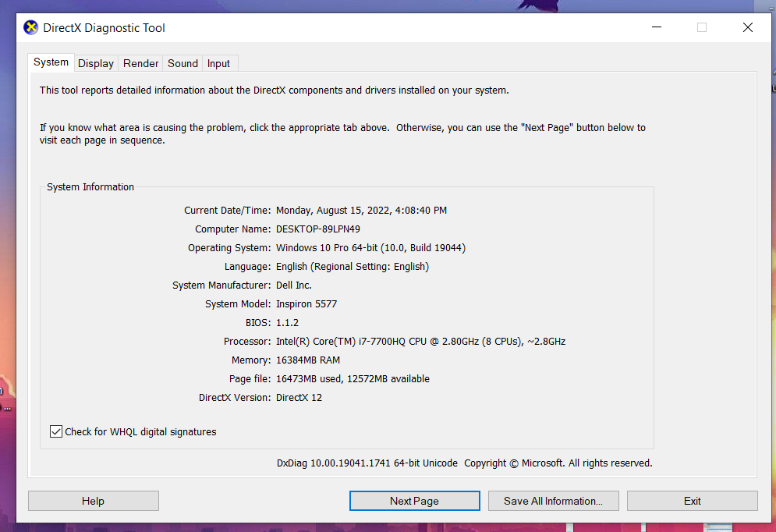776x532 pixels.
Task: Minimize the DirectX Diagnostic Tool window
Action: click(657, 27)
